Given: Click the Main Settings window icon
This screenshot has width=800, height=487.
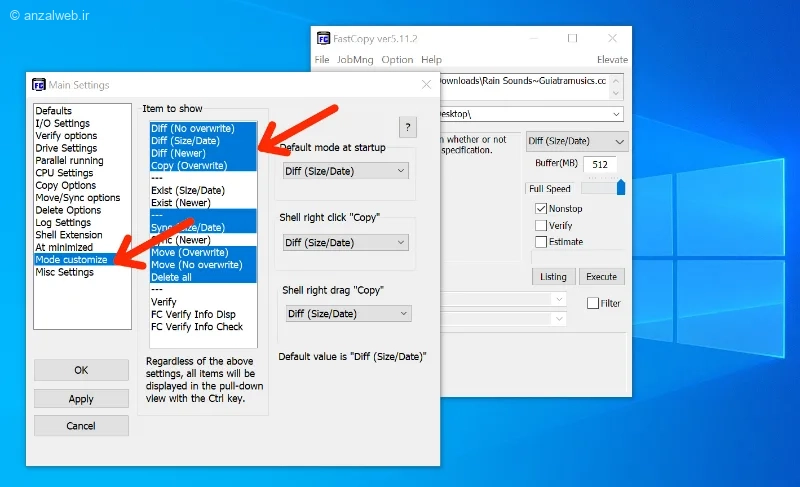Looking at the screenshot, I should [39, 85].
